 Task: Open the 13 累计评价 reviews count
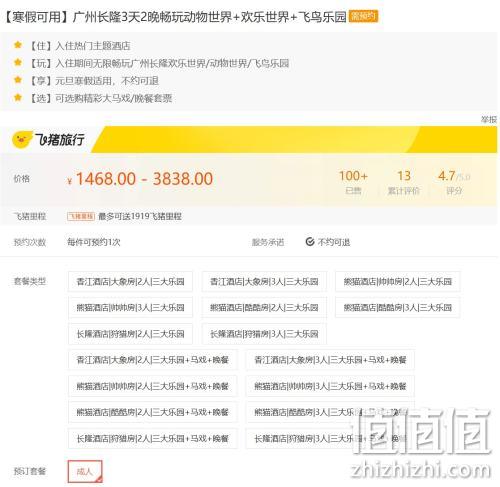point(404,182)
